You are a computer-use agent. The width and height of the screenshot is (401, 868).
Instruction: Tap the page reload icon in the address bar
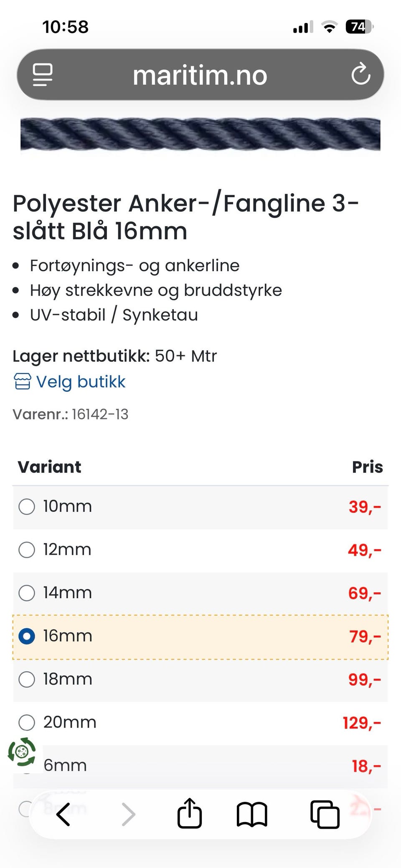pyautogui.click(x=361, y=74)
